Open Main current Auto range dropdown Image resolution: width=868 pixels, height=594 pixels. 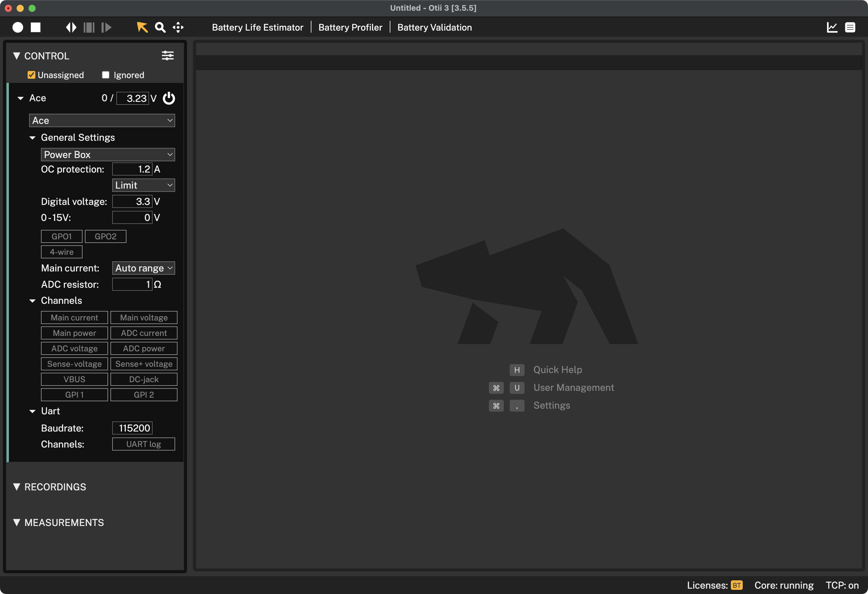point(143,268)
